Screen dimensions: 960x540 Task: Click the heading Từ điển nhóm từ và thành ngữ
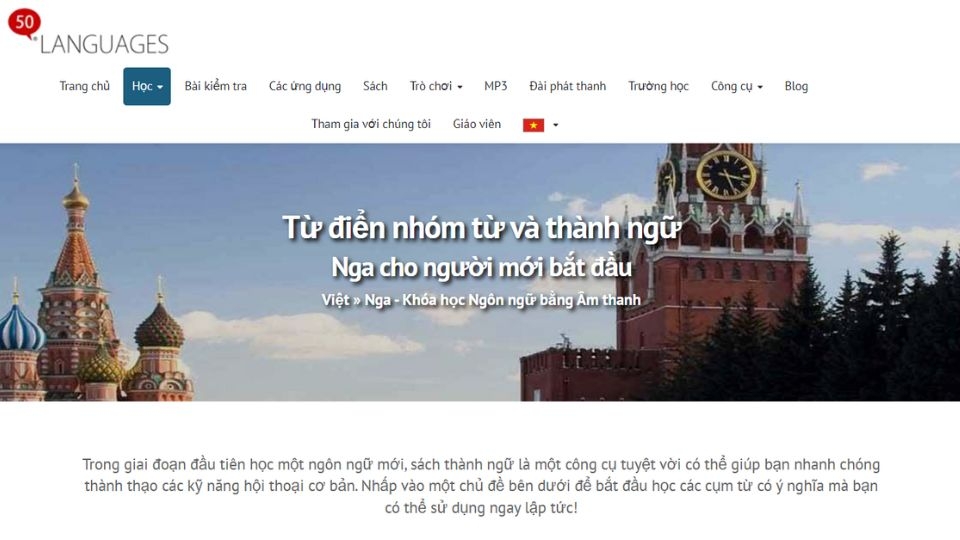click(x=481, y=228)
